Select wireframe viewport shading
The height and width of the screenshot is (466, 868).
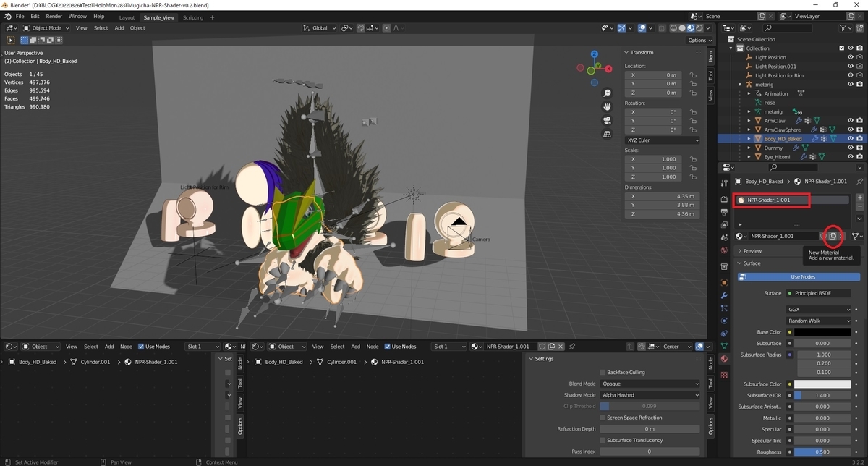pyautogui.click(x=673, y=28)
